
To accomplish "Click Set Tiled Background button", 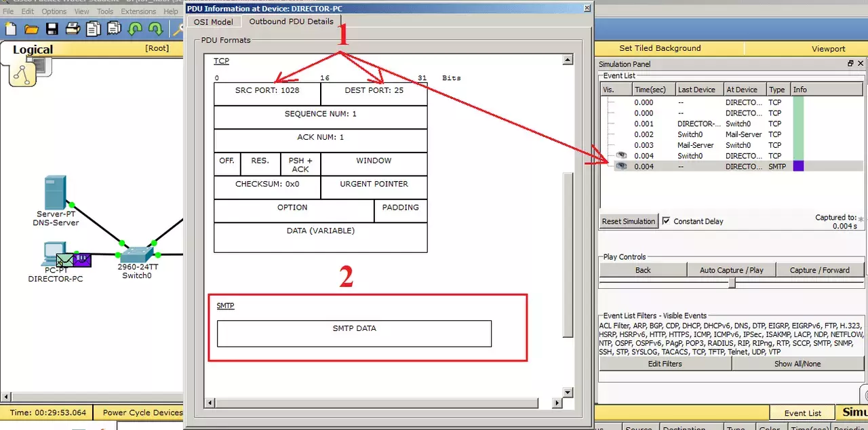I will click(x=660, y=49).
